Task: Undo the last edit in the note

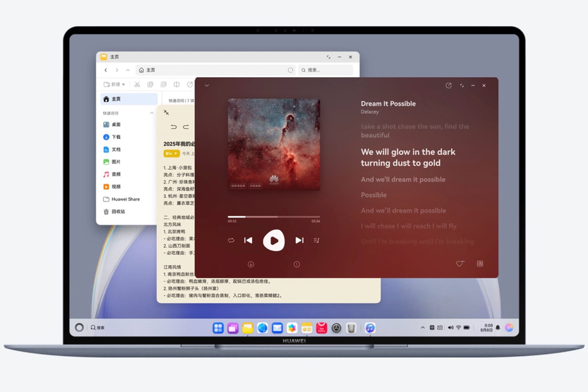Action: (173, 127)
